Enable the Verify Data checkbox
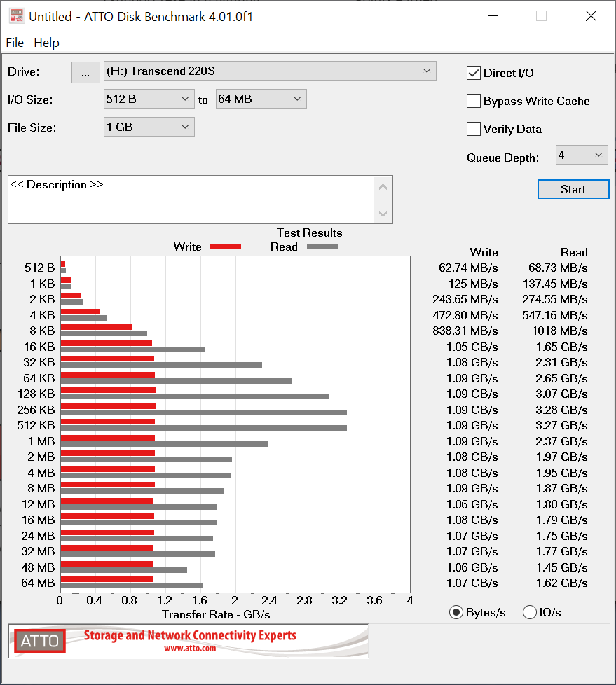This screenshot has width=616, height=685. [474, 129]
